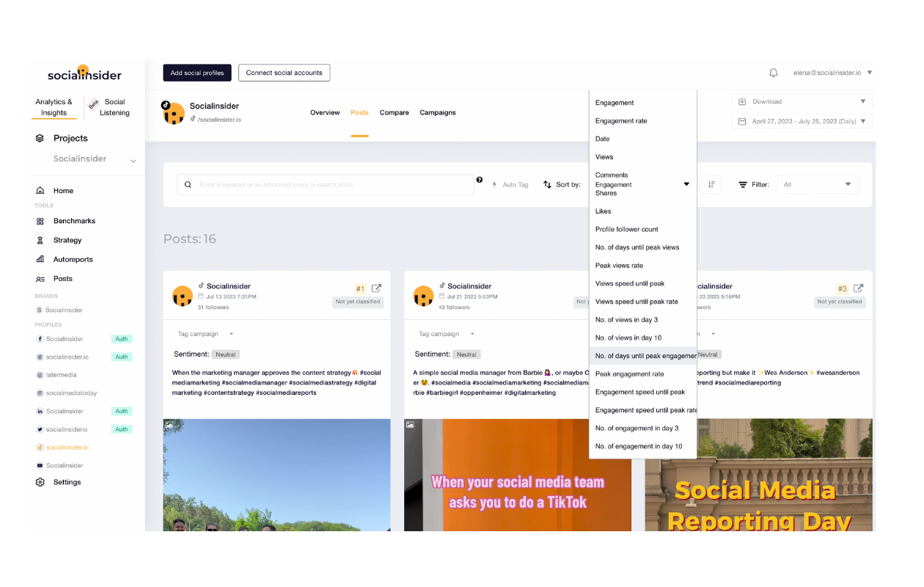Select the latermedia Instagram profile

[60, 375]
